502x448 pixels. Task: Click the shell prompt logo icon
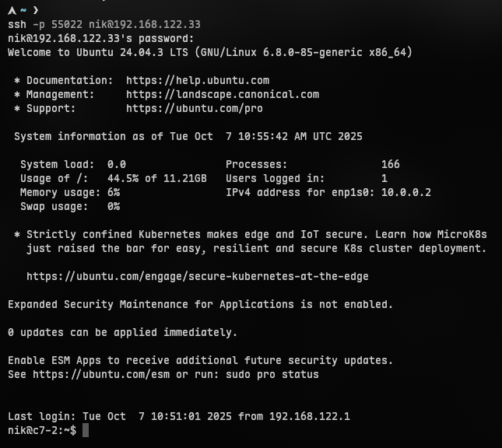(12, 10)
